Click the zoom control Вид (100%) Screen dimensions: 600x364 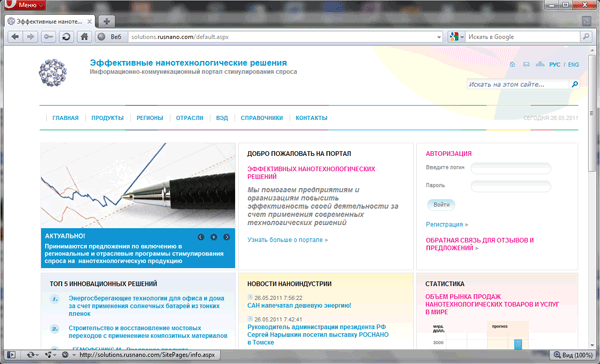[572, 355]
